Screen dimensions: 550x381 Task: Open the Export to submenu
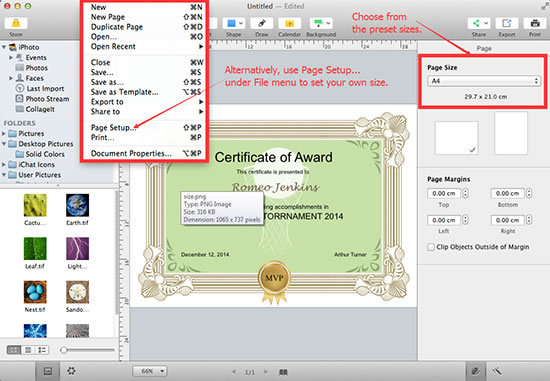[x=145, y=102]
